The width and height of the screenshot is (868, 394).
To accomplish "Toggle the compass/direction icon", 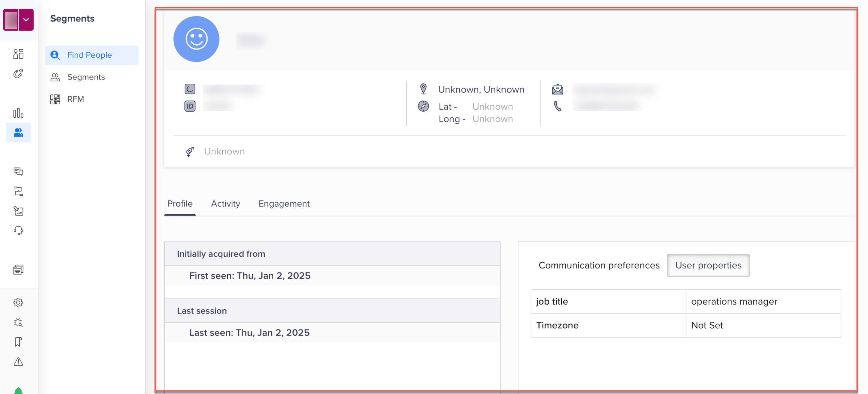I will click(x=423, y=106).
